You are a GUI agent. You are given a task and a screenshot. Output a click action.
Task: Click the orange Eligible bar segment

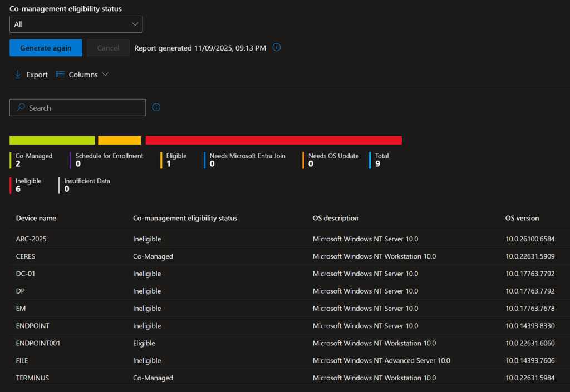[120, 140]
